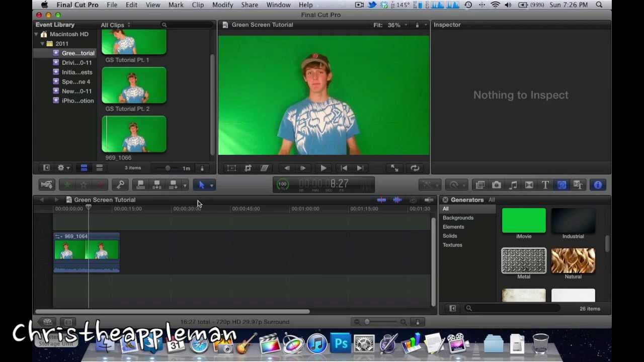Open the File menu
The width and height of the screenshot is (644, 362).
(x=112, y=5)
